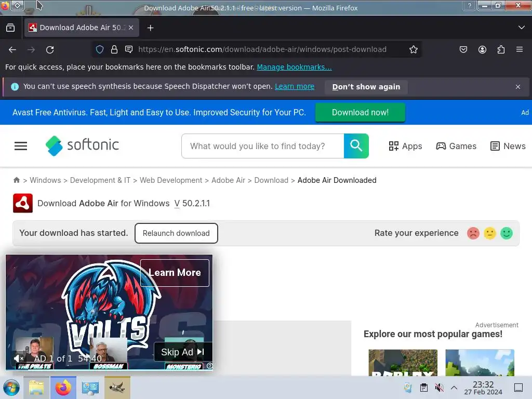The width and height of the screenshot is (532, 399).
Task: Open the Apps section
Action: (405, 146)
